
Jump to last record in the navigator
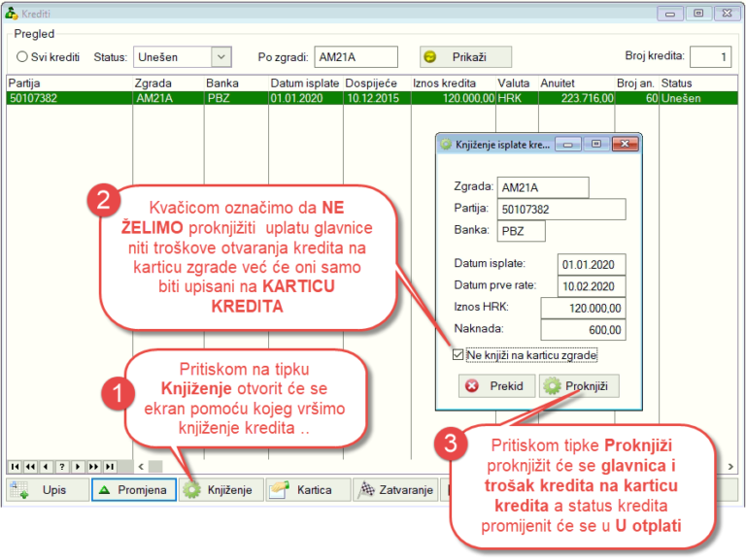(110, 467)
